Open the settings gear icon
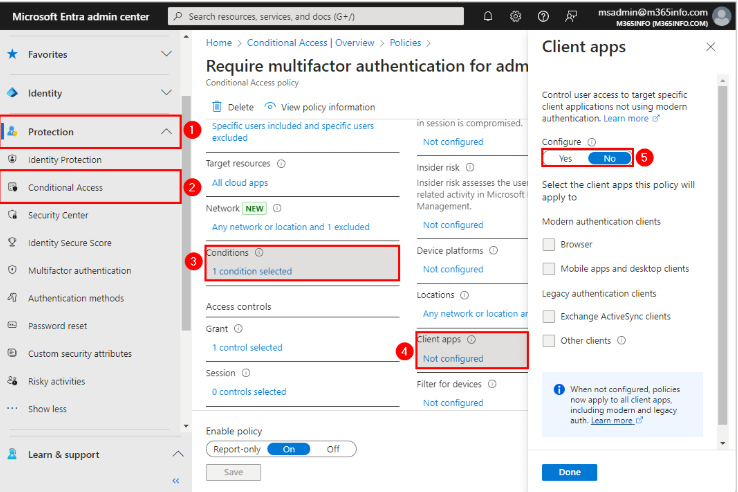Viewport: 738px width, 492px height. (516, 16)
